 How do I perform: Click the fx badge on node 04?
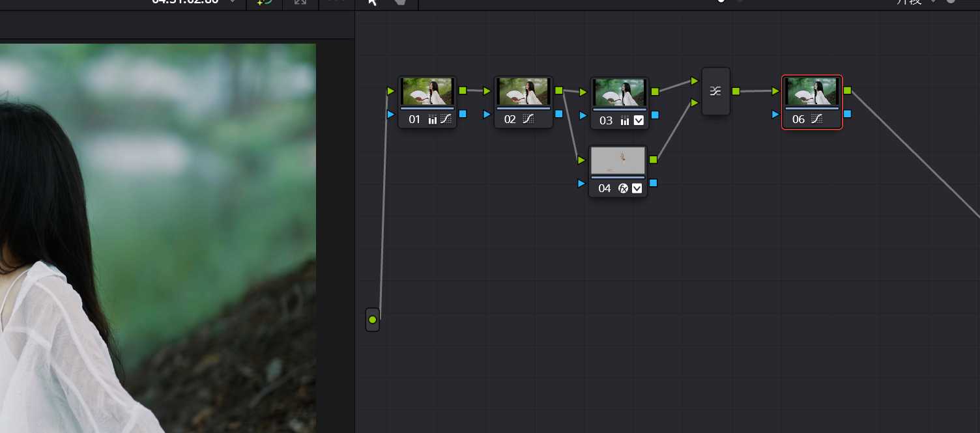623,188
